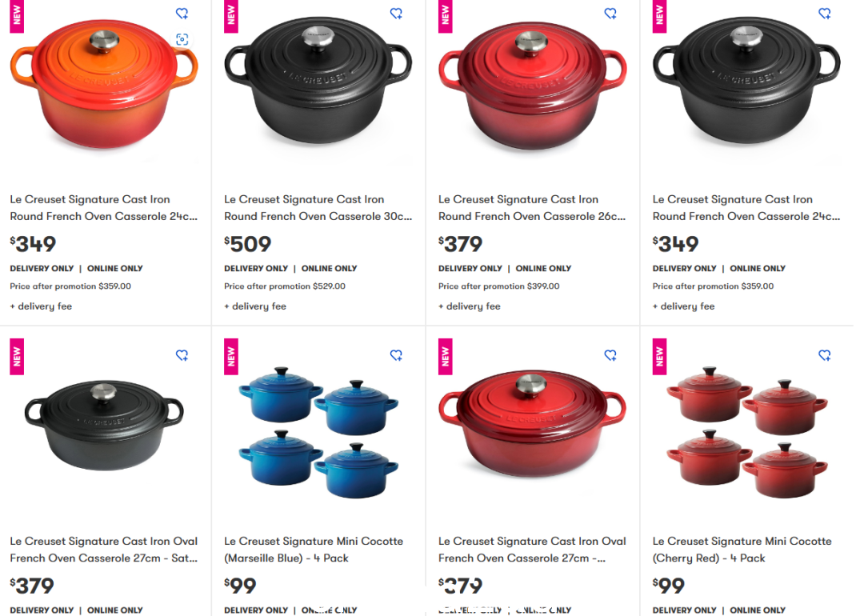Click visual search icon on orange casserole
This screenshot has height=616, width=864.
[182, 39]
